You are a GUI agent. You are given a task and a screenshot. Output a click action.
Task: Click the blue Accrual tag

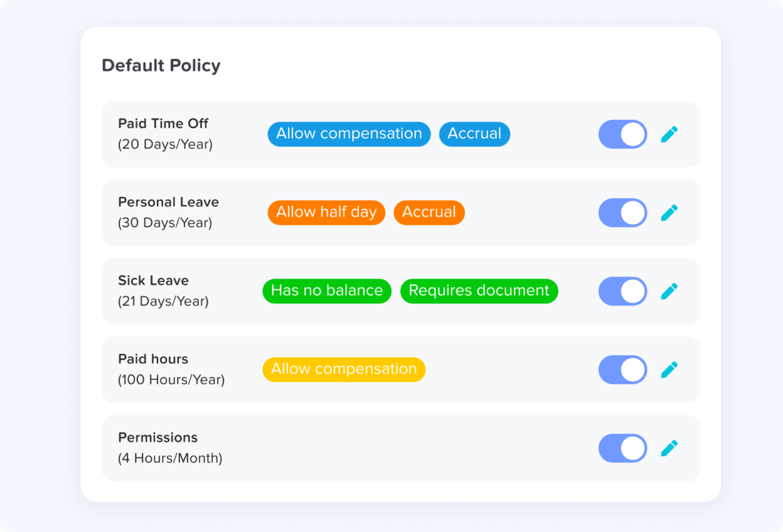tap(474, 134)
